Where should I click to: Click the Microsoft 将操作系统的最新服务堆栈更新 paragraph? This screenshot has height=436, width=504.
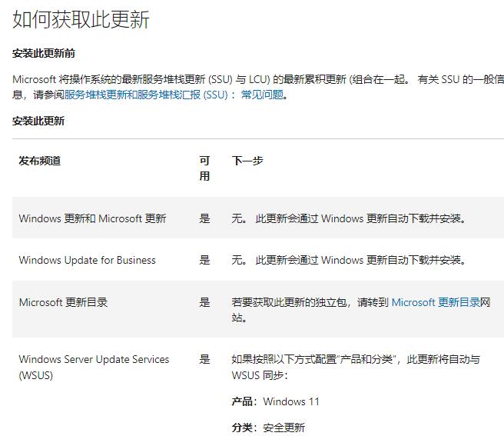pyautogui.click(x=258, y=87)
